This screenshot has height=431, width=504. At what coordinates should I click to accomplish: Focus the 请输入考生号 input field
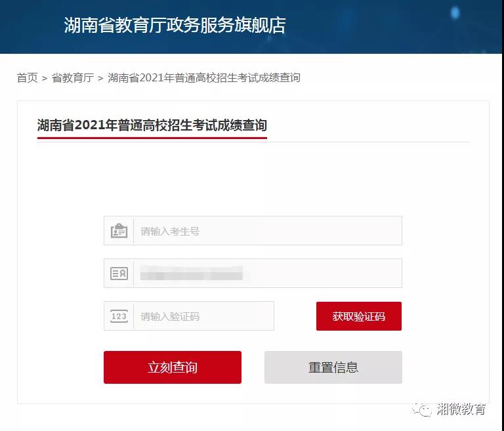267,231
